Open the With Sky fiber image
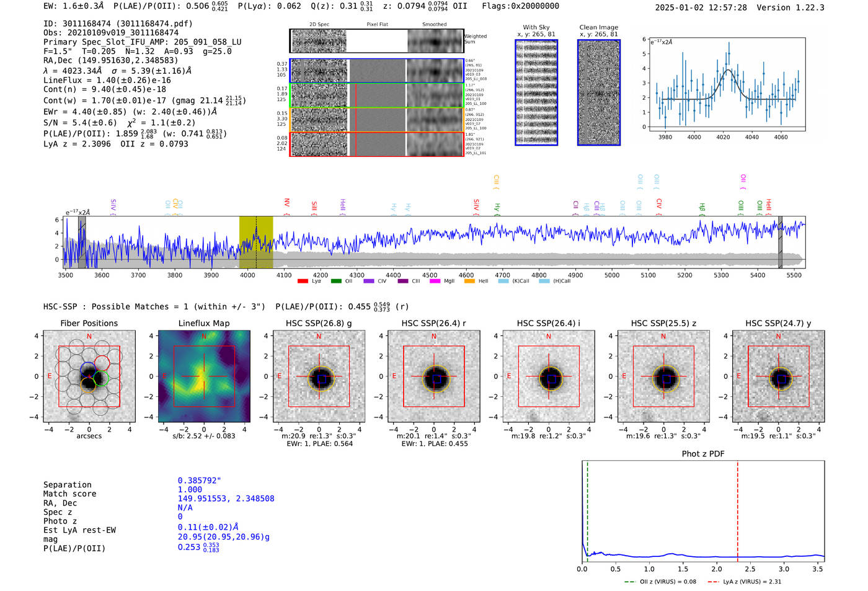The image size is (868, 591). click(536, 92)
